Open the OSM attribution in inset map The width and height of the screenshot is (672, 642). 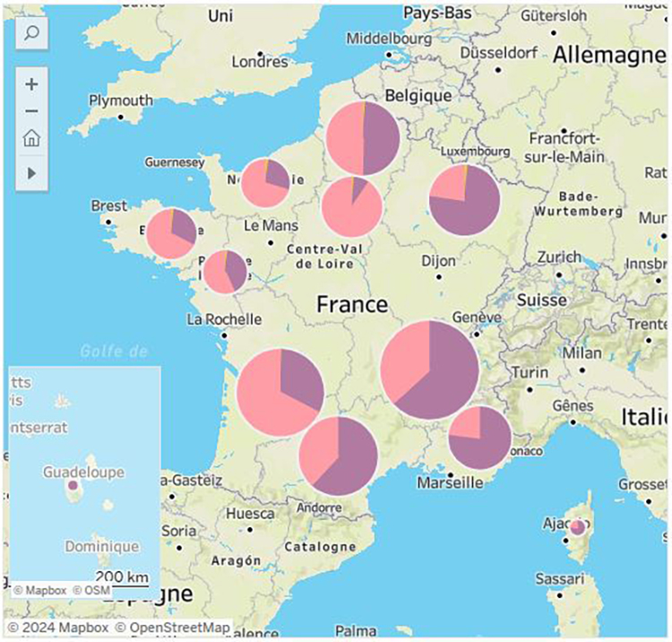pos(91,591)
